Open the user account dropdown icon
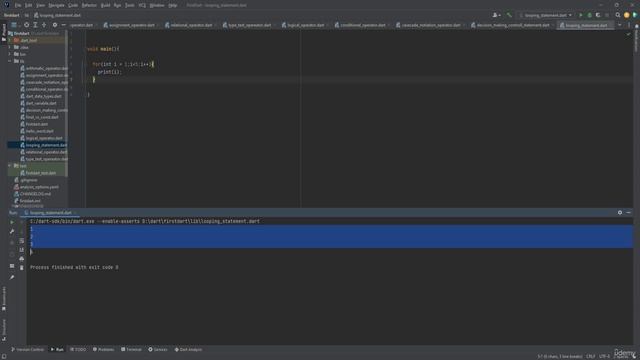This screenshot has width=640, height=360. coord(496,15)
